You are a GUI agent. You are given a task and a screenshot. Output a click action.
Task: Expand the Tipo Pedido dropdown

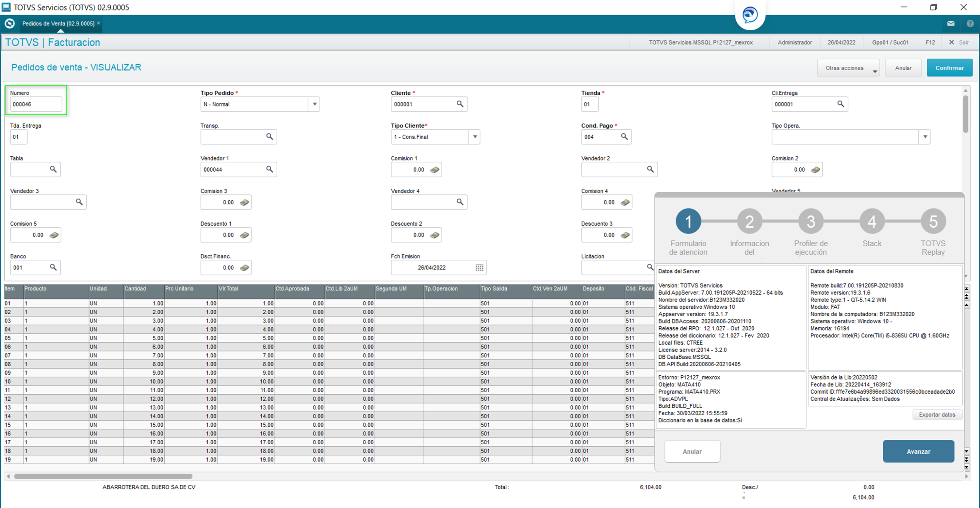pos(314,104)
